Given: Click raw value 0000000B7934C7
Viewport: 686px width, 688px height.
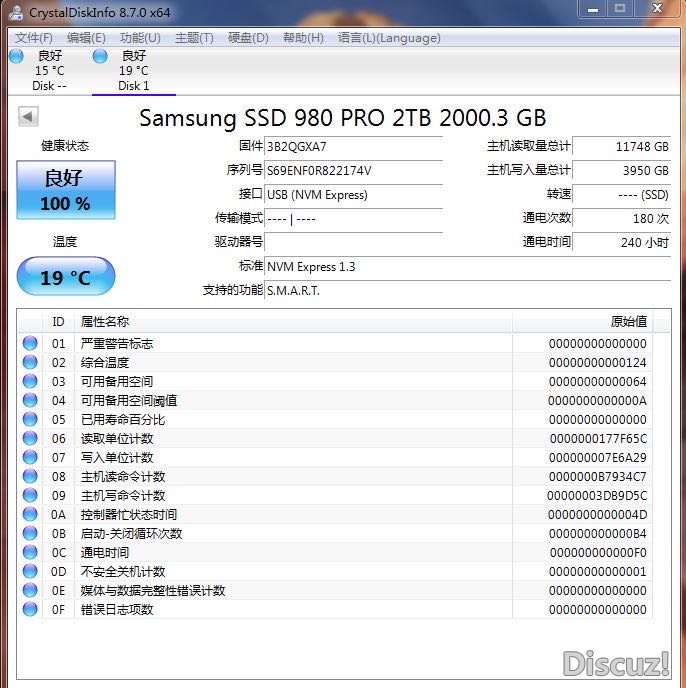Looking at the screenshot, I should coord(598,477).
